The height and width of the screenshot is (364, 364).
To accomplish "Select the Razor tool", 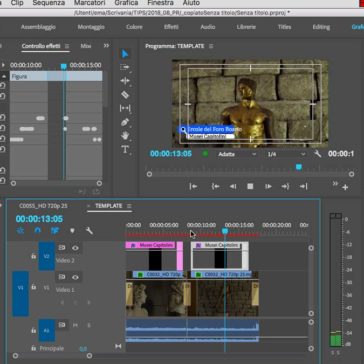I will coord(125,95).
